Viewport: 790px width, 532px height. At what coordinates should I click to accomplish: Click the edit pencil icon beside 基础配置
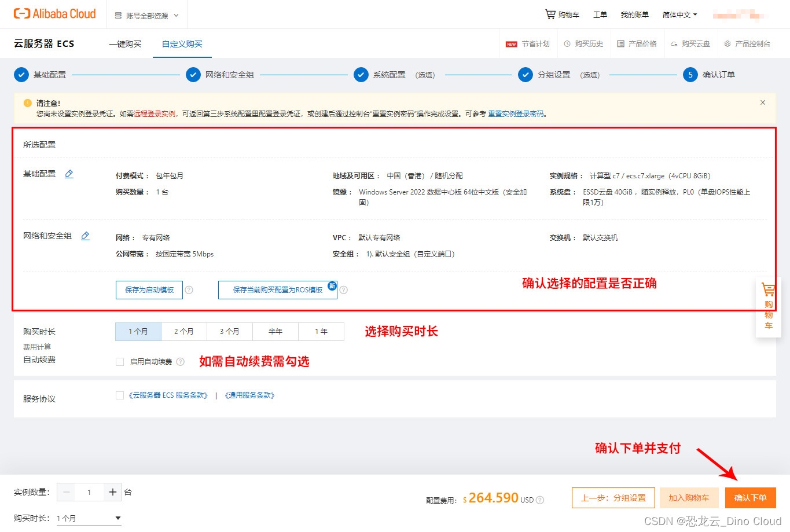point(69,173)
